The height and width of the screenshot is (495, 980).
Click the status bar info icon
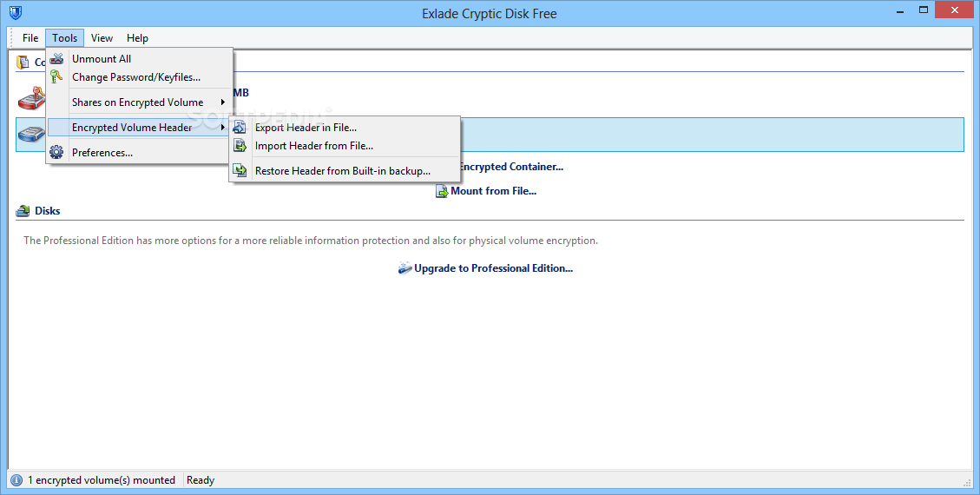[x=16, y=480]
